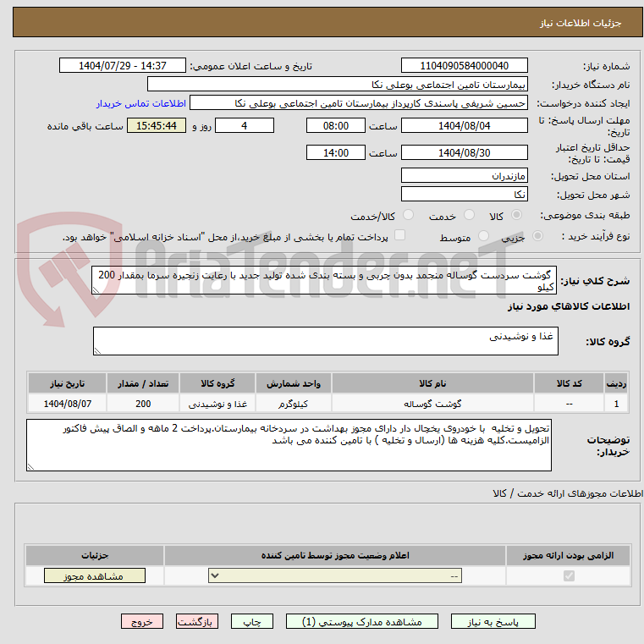Click the نام کالا column header

pyautogui.click(x=432, y=383)
